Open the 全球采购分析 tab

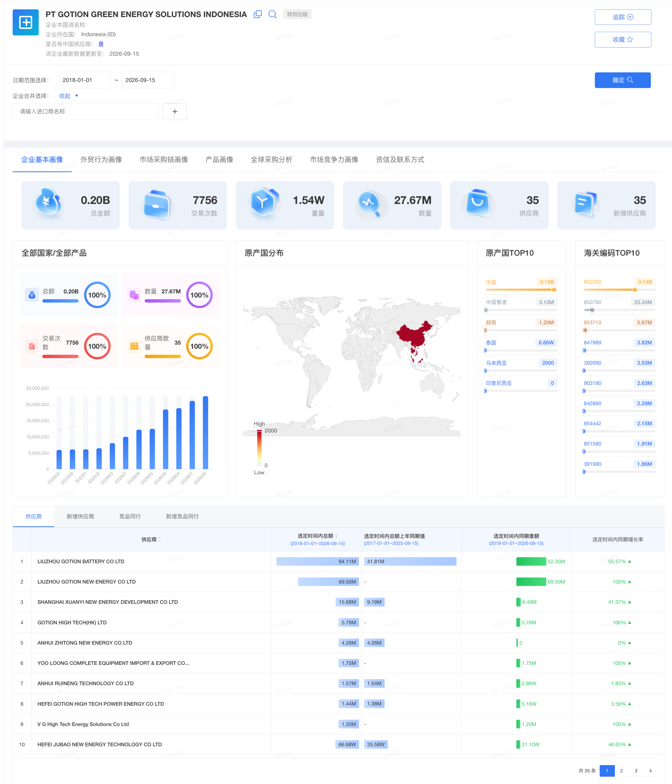[x=272, y=160]
